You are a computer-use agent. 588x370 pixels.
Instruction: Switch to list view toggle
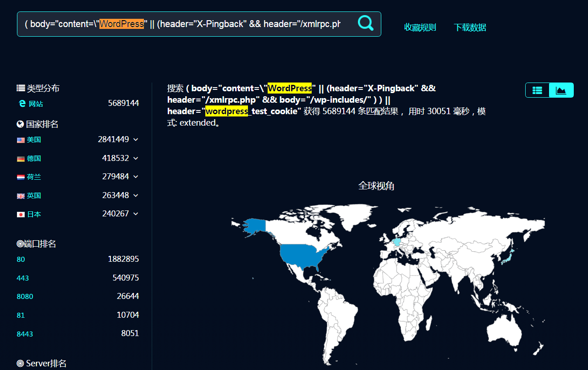[537, 90]
